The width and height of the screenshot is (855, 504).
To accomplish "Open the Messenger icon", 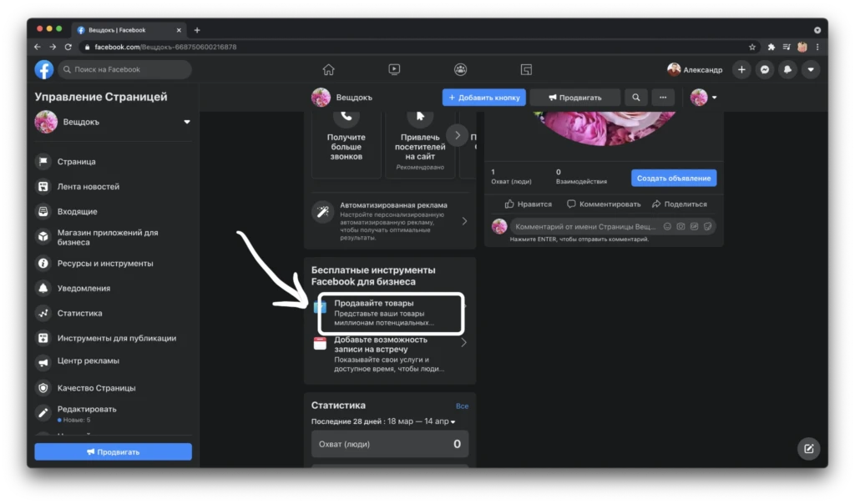I will coord(765,70).
